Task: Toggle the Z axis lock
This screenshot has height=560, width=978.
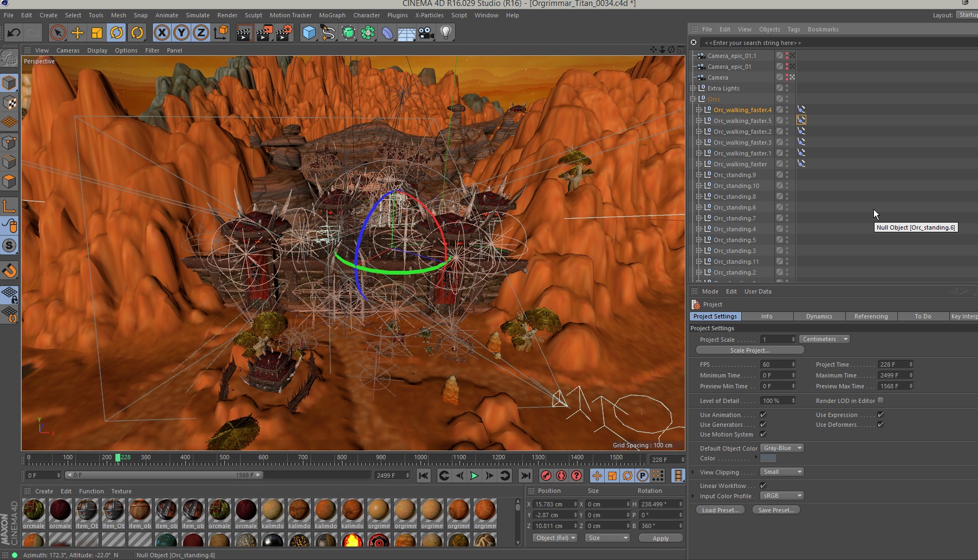Action: (x=201, y=33)
